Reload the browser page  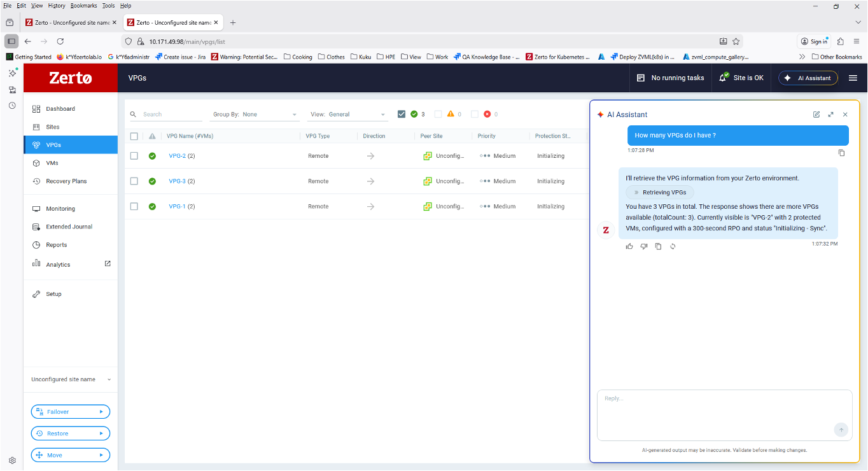(60, 41)
